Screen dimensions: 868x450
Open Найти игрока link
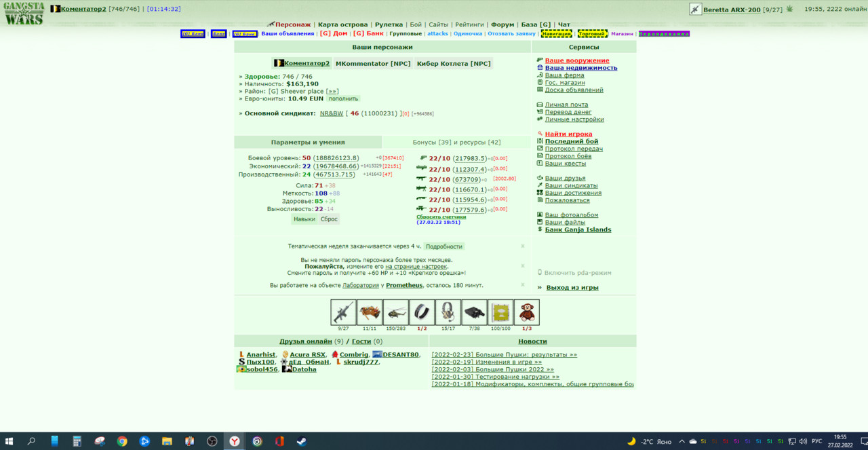tap(569, 134)
